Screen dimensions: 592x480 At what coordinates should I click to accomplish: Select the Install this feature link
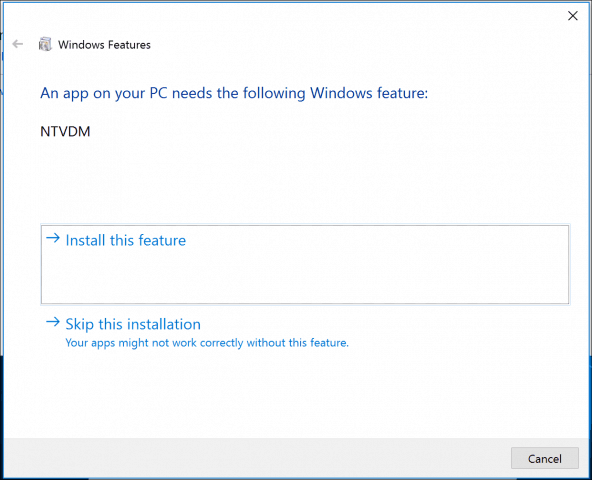pyautogui.click(x=126, y=240)
